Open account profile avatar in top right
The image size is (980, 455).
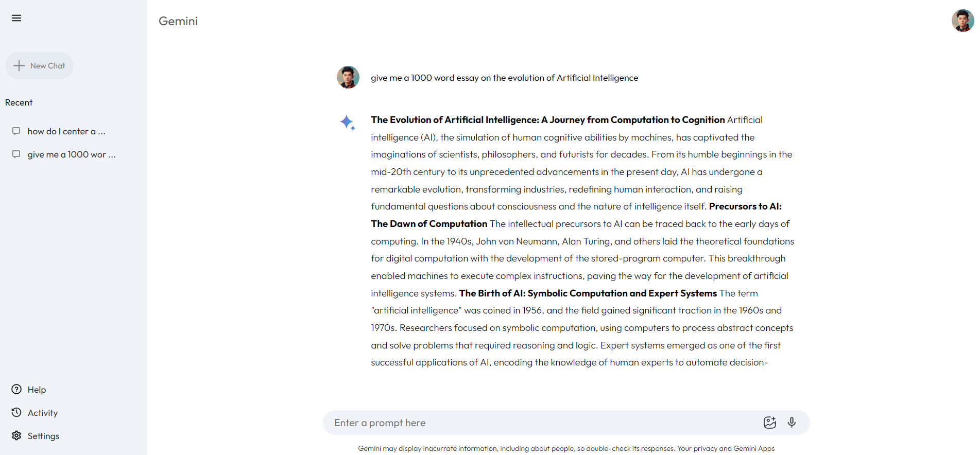(962, 21)
